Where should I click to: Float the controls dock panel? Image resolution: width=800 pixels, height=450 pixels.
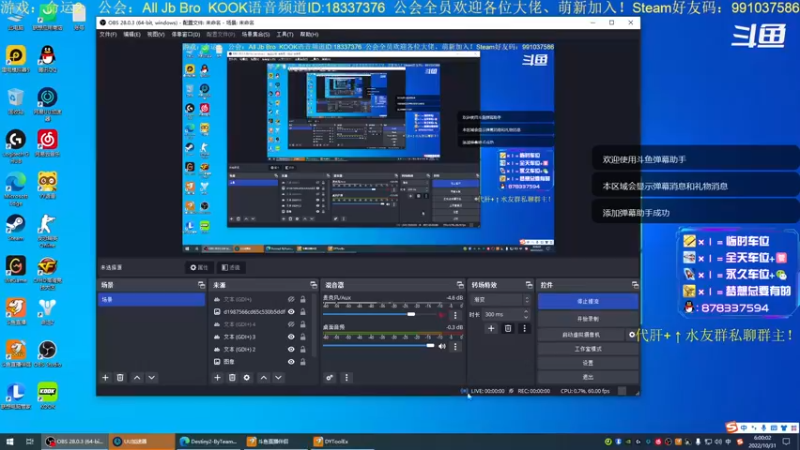point(635,285)
